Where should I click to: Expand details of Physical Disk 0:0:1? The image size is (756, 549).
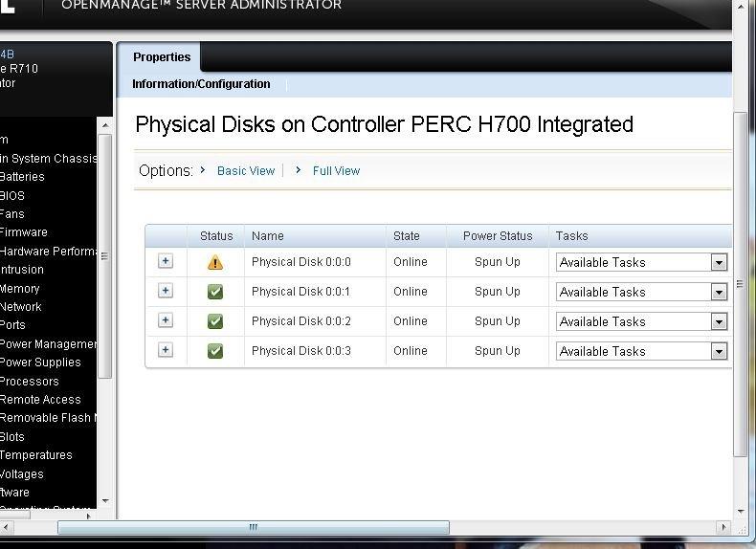coord(166,291)
